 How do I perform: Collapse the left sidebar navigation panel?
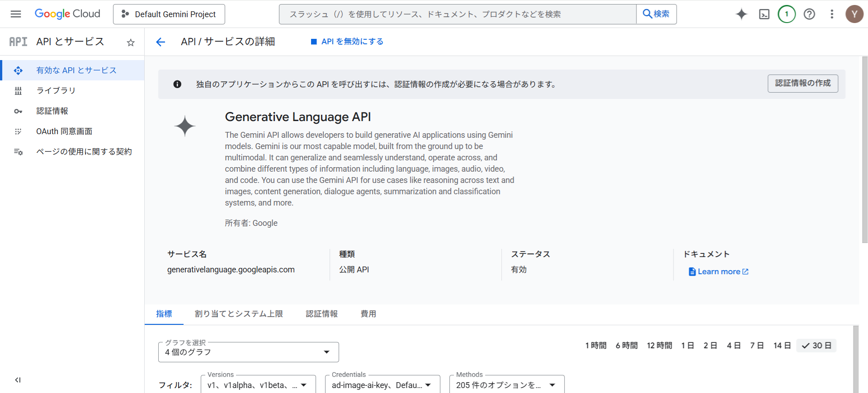[x=18, y=380]
